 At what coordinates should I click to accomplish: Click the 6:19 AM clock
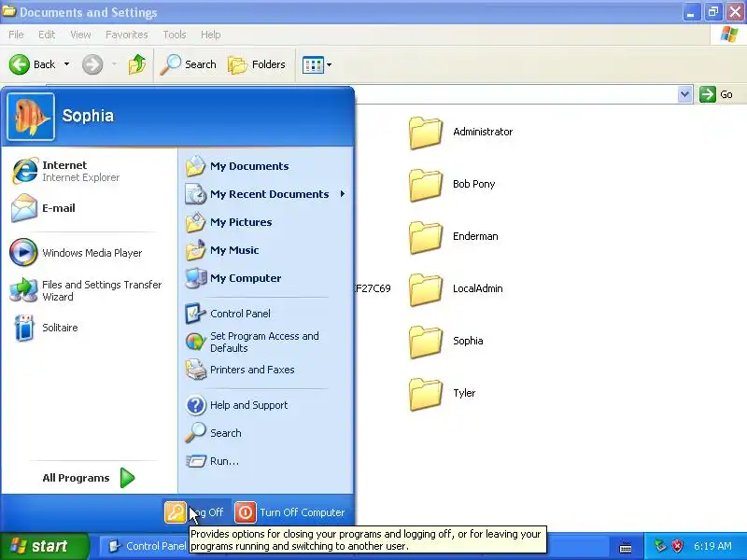(x=712, y=546)
